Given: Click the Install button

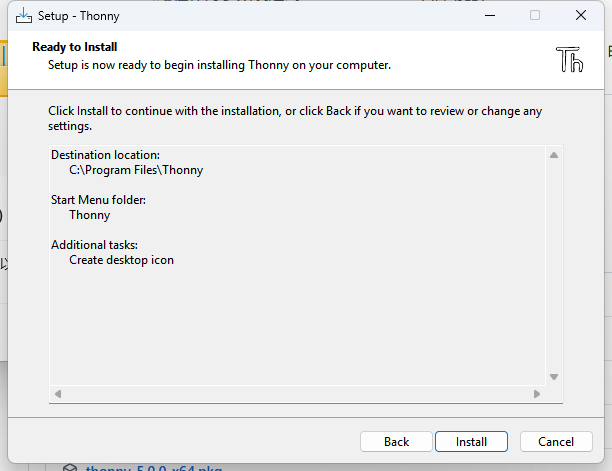Looking at the screenshot, I should [x=471, y=441].
